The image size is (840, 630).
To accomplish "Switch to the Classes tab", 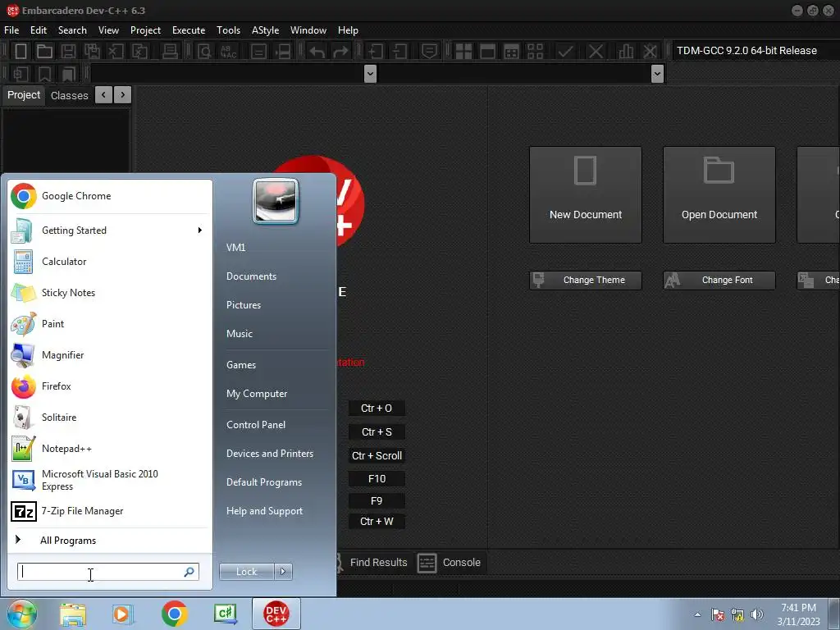I will coord(69,95).
